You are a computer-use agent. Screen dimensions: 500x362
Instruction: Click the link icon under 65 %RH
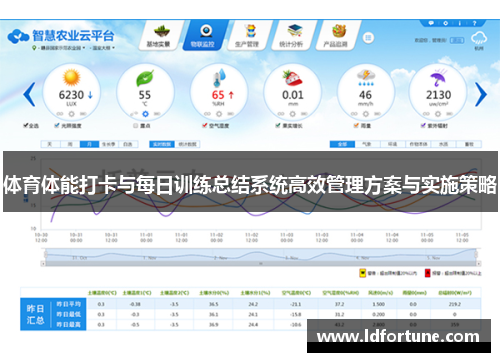(x=207, y=114)
